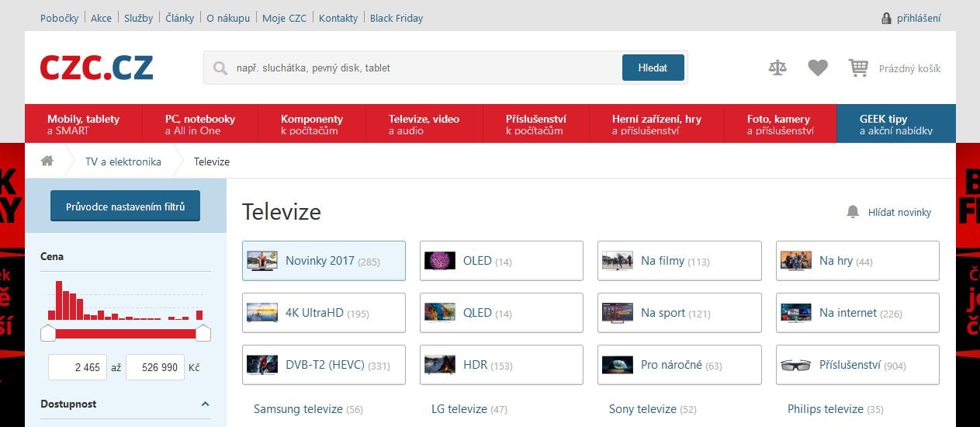This screenshot has height=427, width=980.
Task: Open the O nákupu link
Action: pyautogui.click(x=228, y=18)
